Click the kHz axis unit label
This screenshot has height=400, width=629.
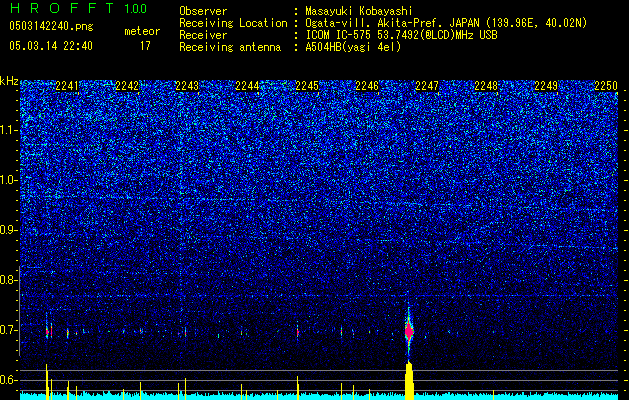[x=9, y=81]
